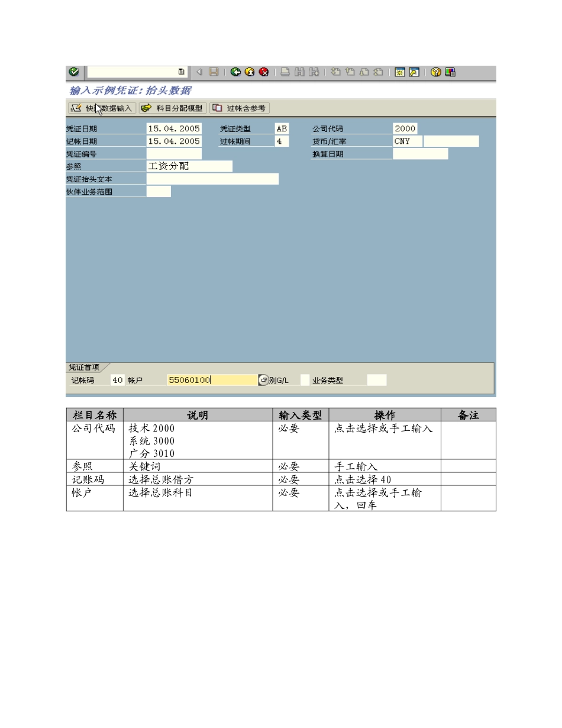Click the empty 业务类型 field

[x=377, y=380]
